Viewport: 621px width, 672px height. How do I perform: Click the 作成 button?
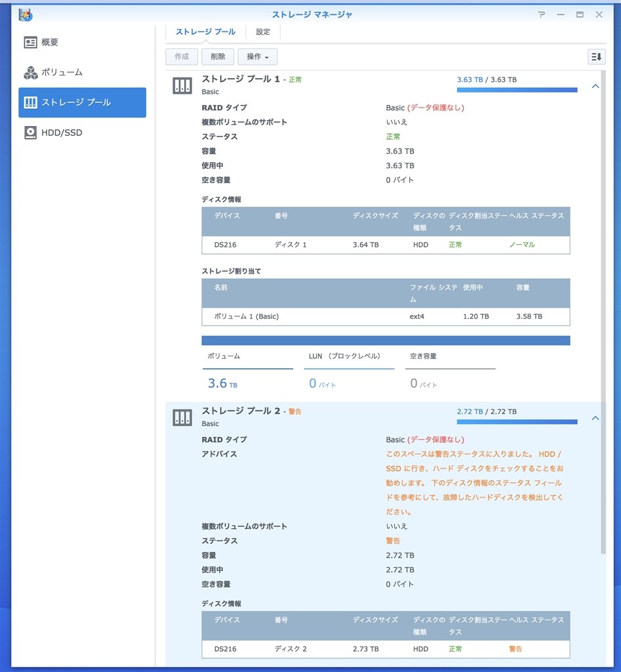(x=182, y=56)
